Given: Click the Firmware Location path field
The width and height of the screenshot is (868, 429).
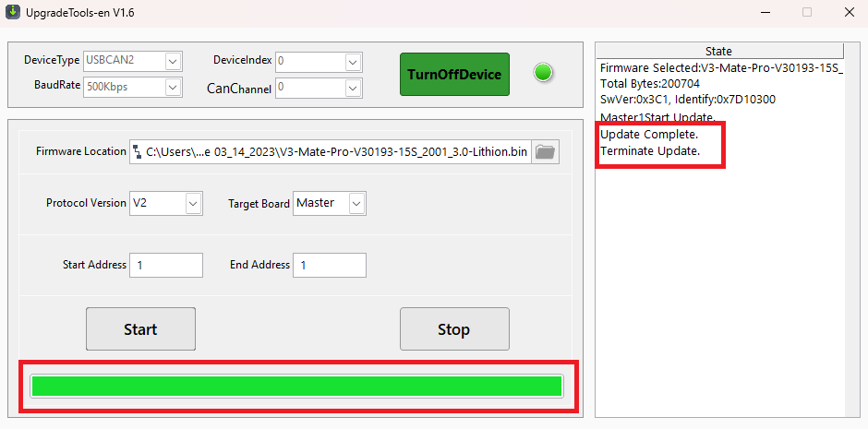Looking at the screenshot, I should [x=331, y=151].
